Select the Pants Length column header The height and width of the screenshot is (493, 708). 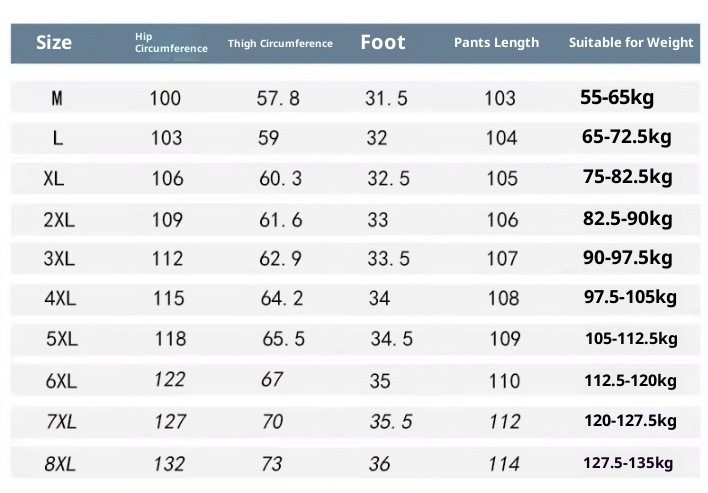pos(496,42)
